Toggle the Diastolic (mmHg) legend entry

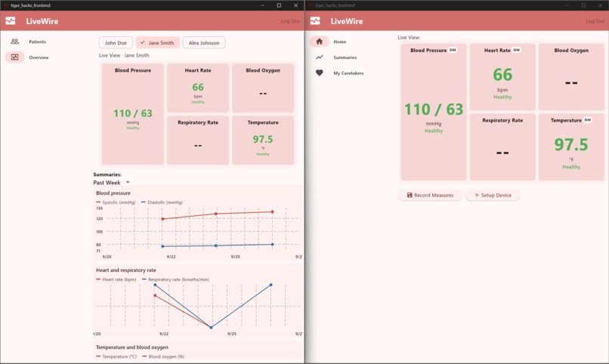(x=162, y=202)
